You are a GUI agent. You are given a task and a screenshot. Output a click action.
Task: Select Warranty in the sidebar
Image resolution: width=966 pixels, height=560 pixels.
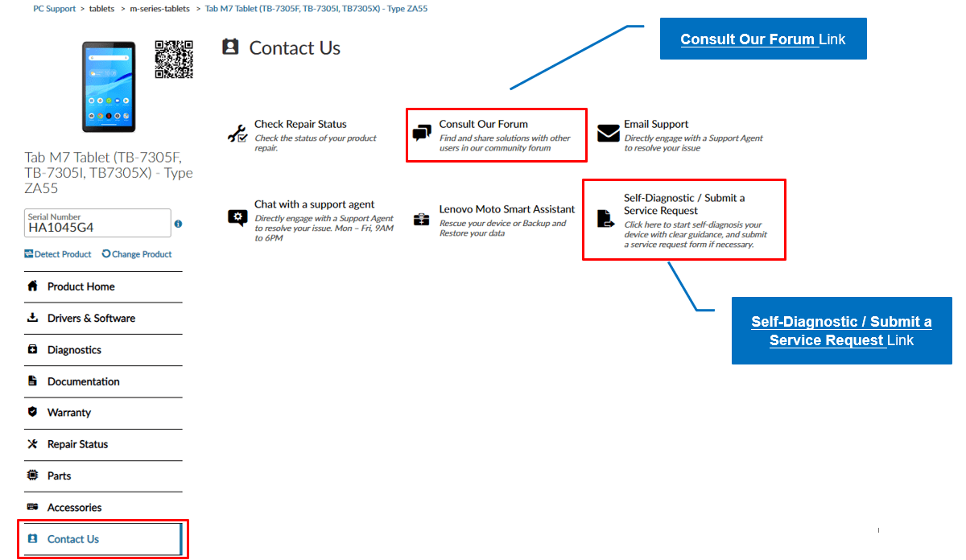pyautogui.click(x=103, y=413)
